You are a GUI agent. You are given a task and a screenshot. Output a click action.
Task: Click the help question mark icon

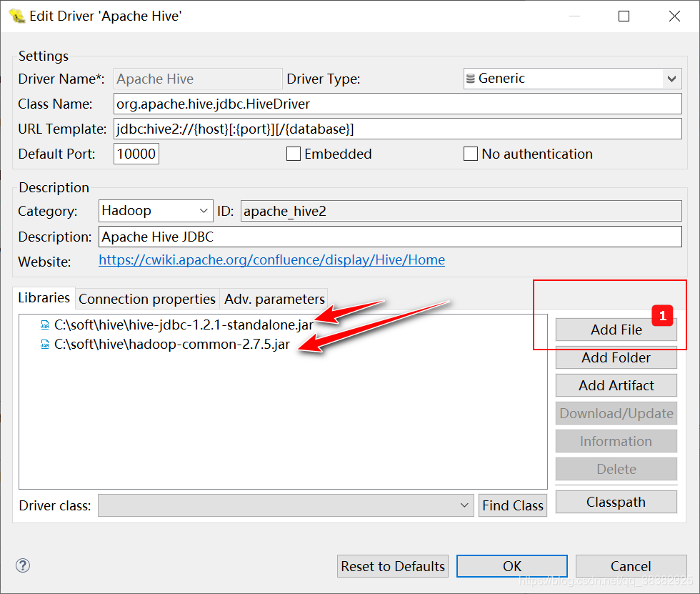click(22, 565)
